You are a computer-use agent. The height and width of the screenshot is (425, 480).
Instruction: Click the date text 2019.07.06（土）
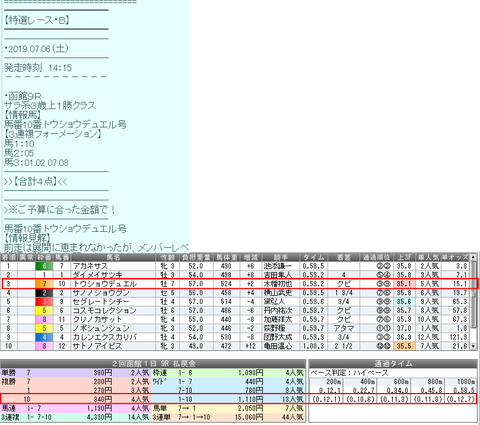pos(37,49)
